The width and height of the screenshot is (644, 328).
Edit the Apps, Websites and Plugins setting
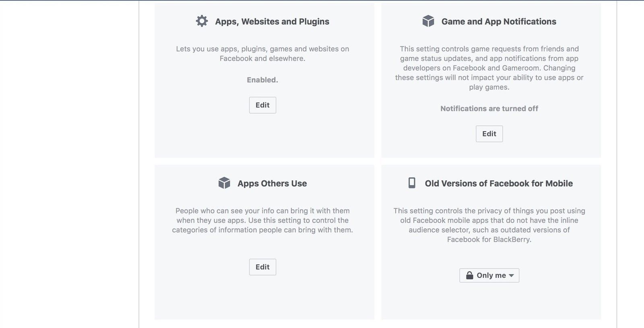(x=262, y=105)
